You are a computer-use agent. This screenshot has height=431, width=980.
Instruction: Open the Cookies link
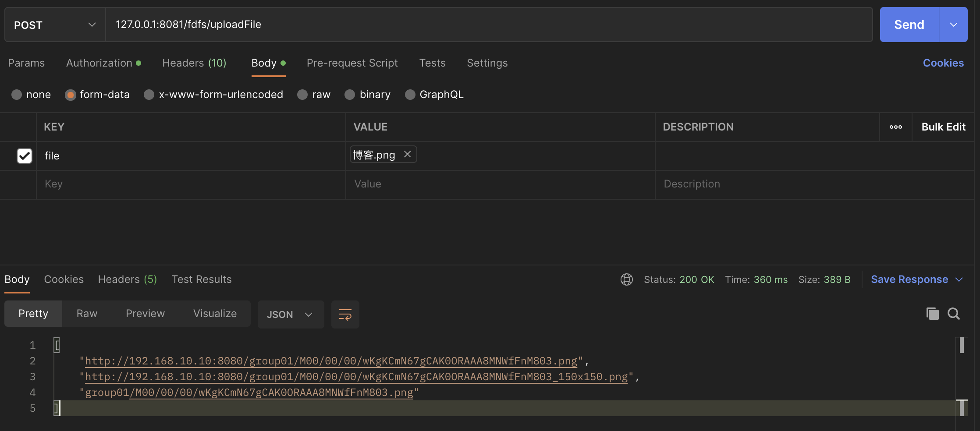[943, 63]
